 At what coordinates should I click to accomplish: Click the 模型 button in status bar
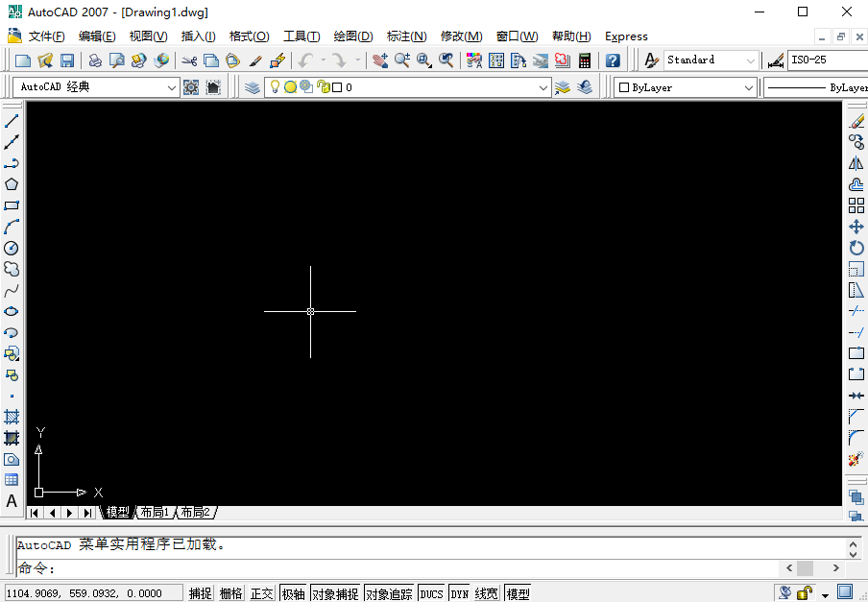(518, 593)
